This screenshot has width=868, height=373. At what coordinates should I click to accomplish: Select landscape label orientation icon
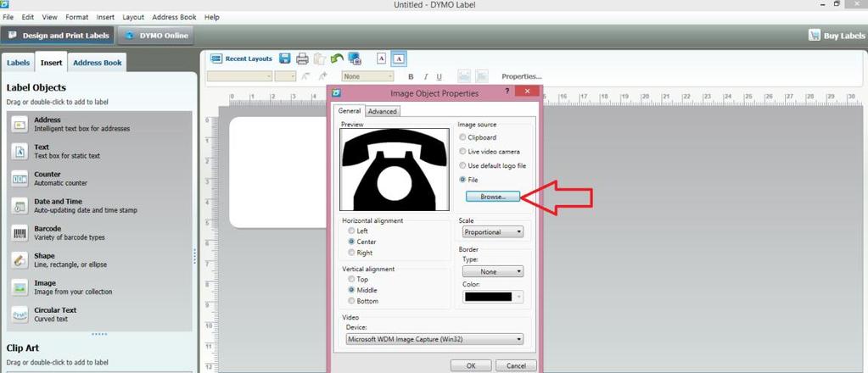point(399,58)
